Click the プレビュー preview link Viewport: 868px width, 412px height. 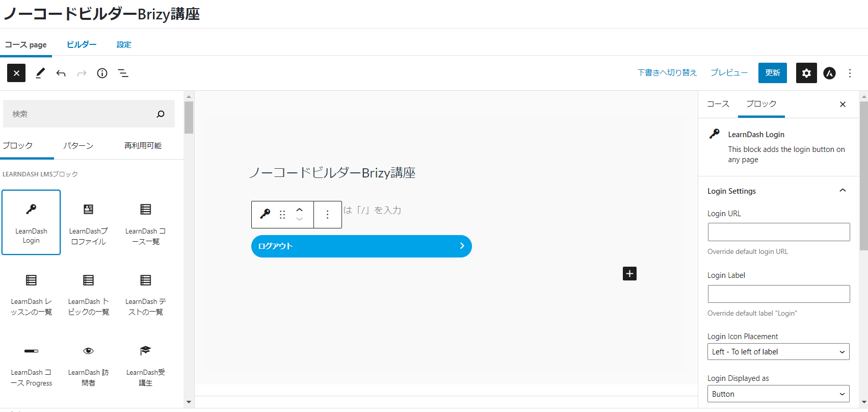pos(729,73)
